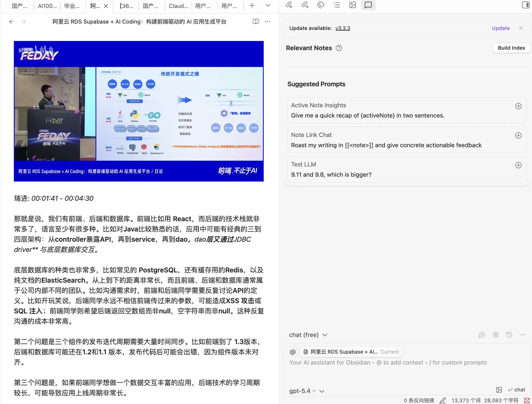Image resolution: width=532 pixels, height=404 pixels.
Task: Click the @ add context button
Action: pyautogui.click(x=293, y=352)
